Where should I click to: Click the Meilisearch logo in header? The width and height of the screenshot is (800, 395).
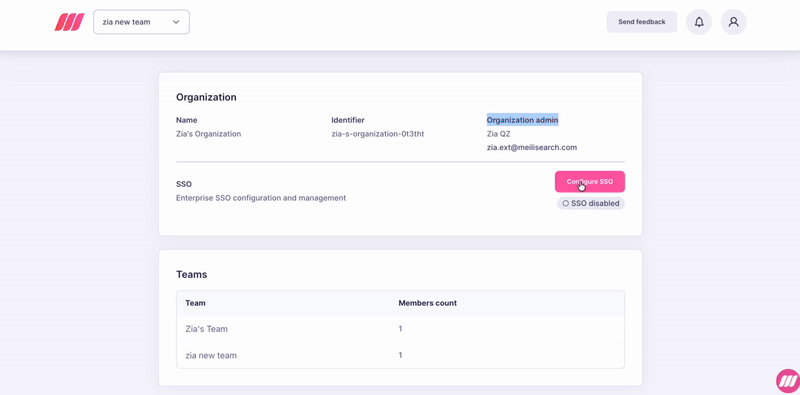pyautogui.click(x=69, y=22)
